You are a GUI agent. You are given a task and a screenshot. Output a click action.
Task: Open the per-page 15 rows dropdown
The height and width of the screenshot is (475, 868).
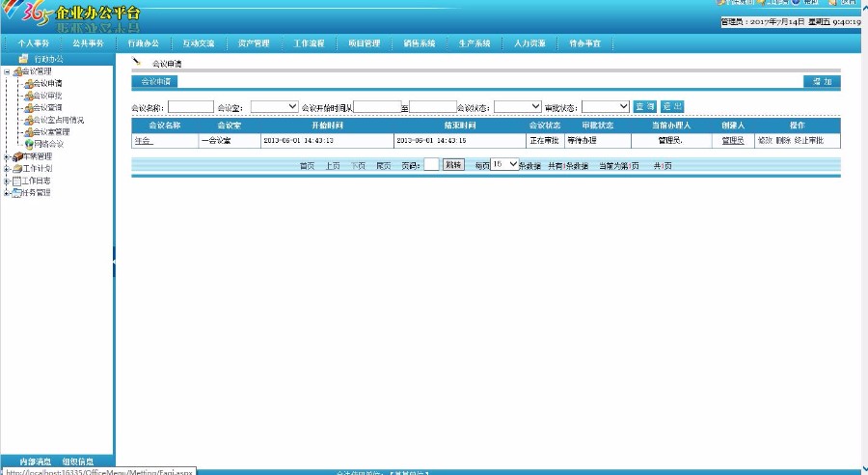coord(504,165)
